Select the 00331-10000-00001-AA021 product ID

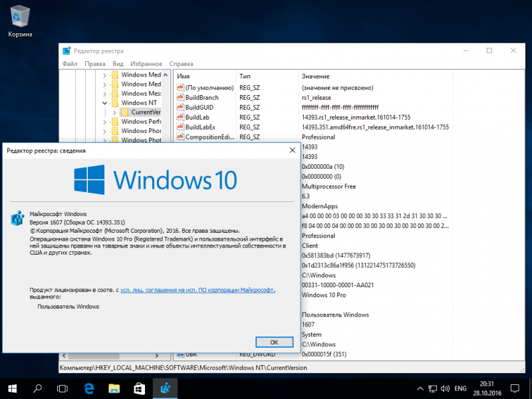click(x=338, y=285)
